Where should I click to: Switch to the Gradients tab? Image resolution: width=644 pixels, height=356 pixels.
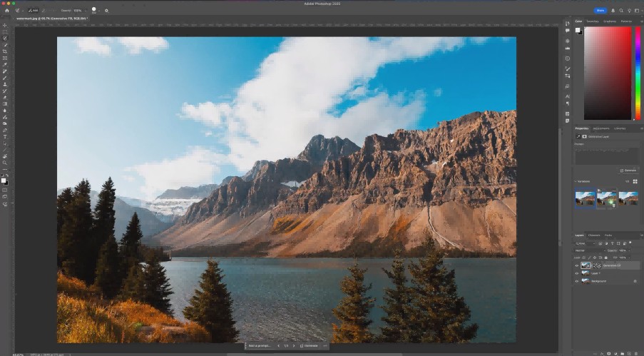point(610,21)
